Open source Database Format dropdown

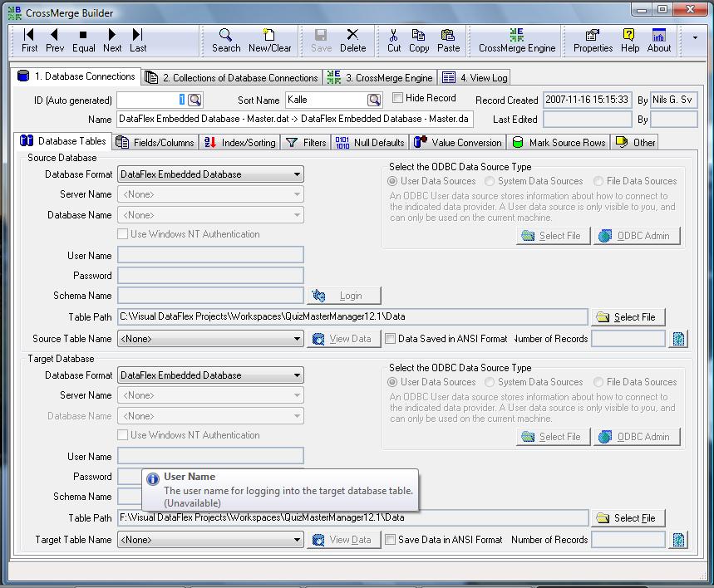click(210, 174)
